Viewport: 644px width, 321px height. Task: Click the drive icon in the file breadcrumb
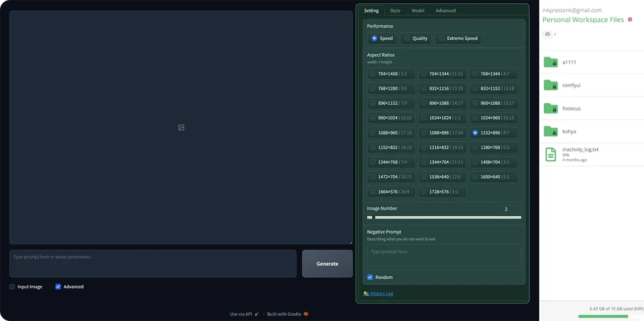(547, 34)
